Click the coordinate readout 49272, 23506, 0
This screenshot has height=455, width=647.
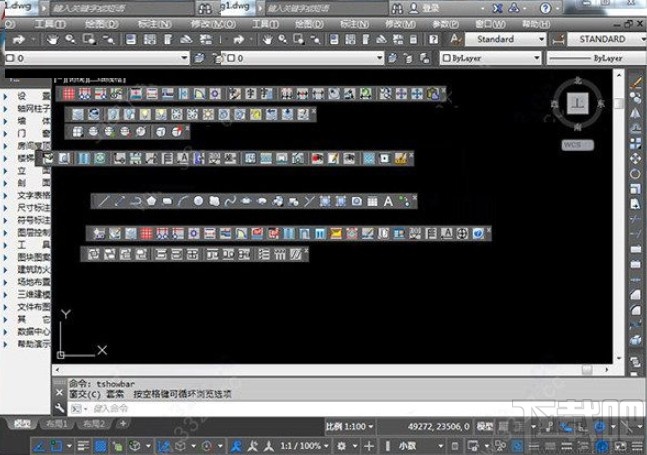coord(438,426)
